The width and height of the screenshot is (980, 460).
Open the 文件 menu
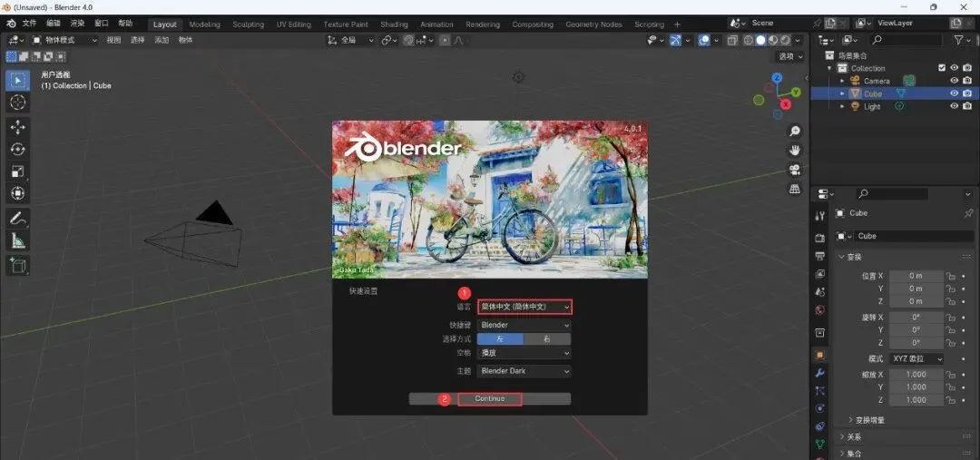29,24
